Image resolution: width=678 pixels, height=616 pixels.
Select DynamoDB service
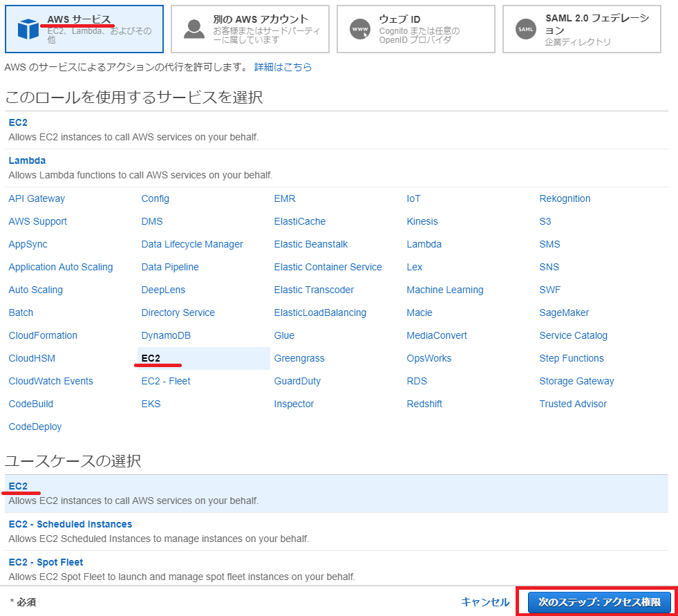(166, 335)
